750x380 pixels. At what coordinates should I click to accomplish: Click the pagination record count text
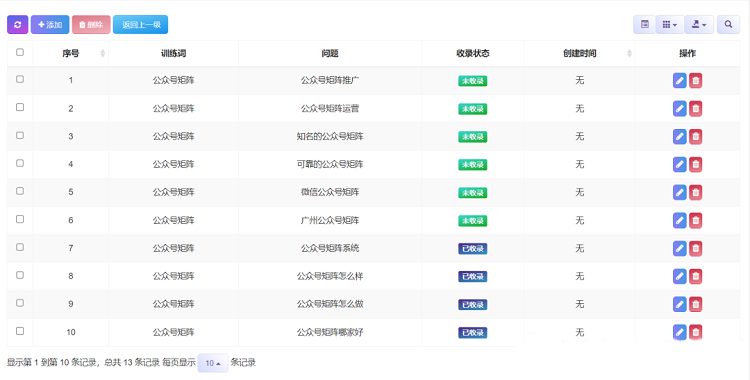(83, 363)
